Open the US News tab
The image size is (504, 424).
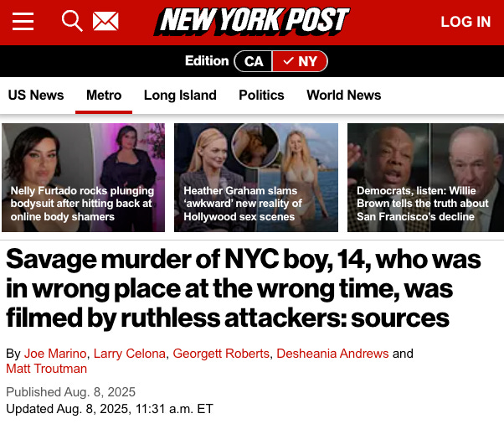click(x=36, y=96)
